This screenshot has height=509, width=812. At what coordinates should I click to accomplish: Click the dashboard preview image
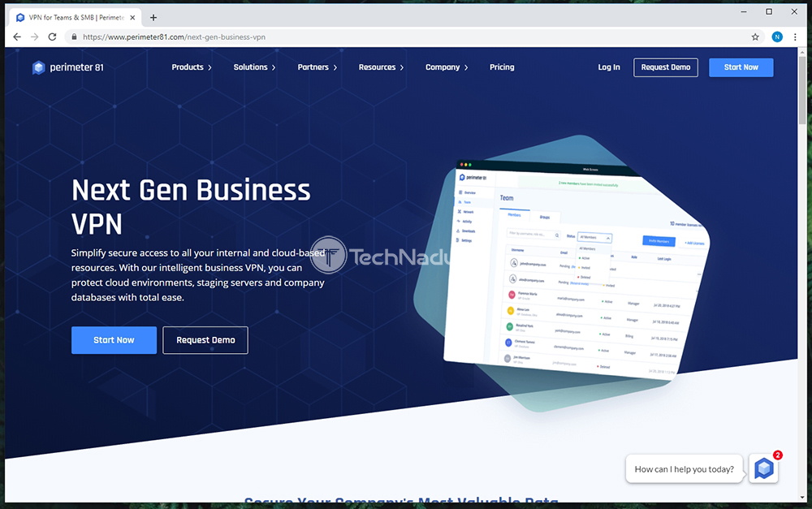coord(575,272)
